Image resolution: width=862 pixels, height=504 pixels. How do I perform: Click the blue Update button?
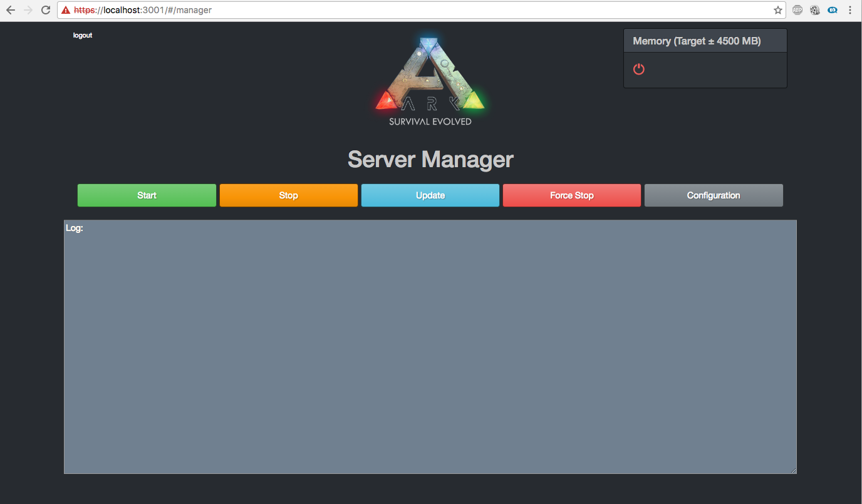[430, 195]
